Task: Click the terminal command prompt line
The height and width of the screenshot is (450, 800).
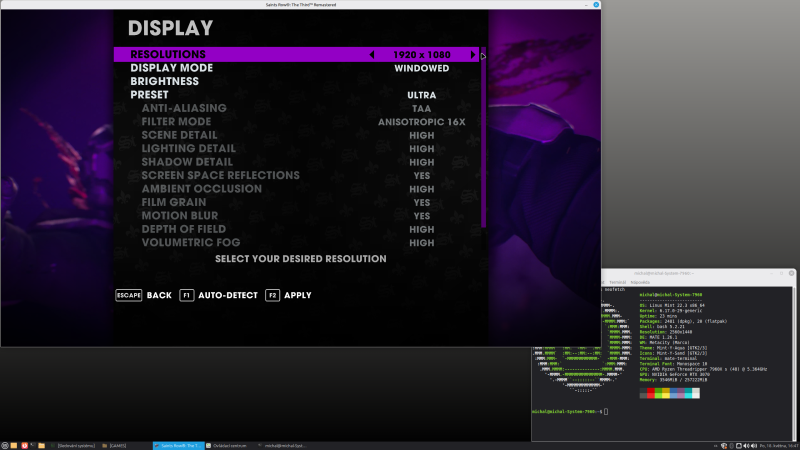Action: [569, 411]
